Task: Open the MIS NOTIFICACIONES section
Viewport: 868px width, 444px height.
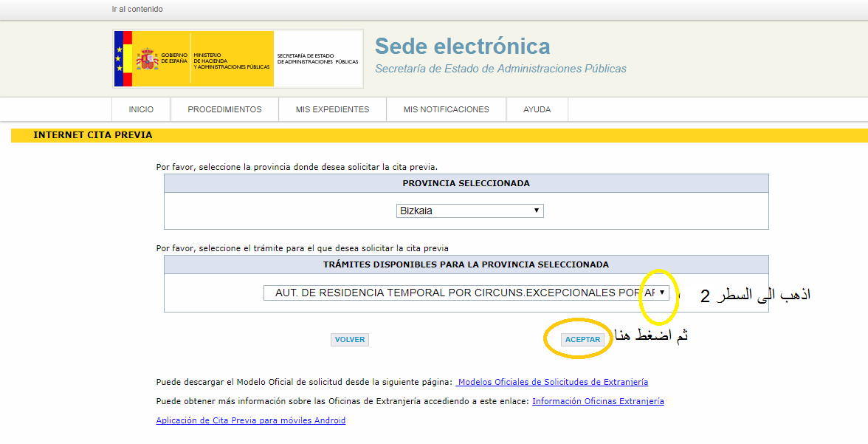Action: coord(446,109)
